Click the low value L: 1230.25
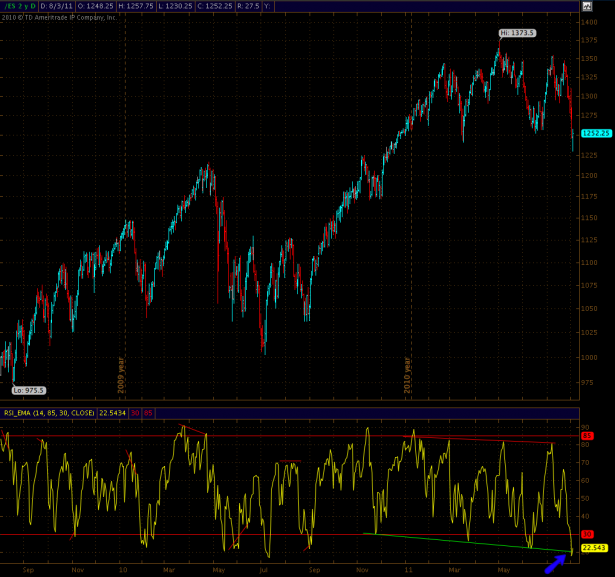615x577 pixels. coord(175,6)
